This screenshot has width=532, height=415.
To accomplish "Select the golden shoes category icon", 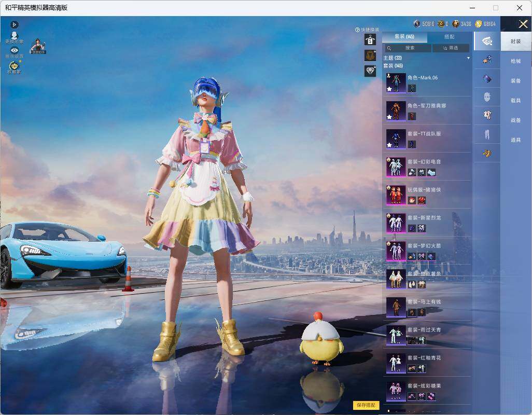I will [x=487, y=154].
